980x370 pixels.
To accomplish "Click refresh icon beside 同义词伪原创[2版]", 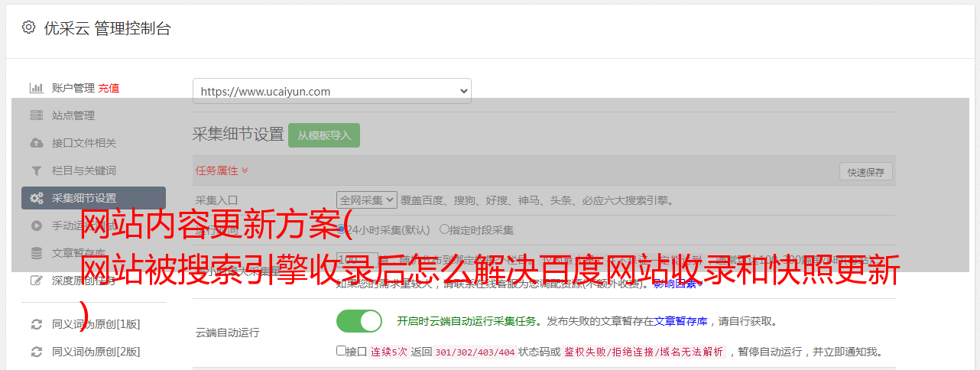I will coord(36,352).
